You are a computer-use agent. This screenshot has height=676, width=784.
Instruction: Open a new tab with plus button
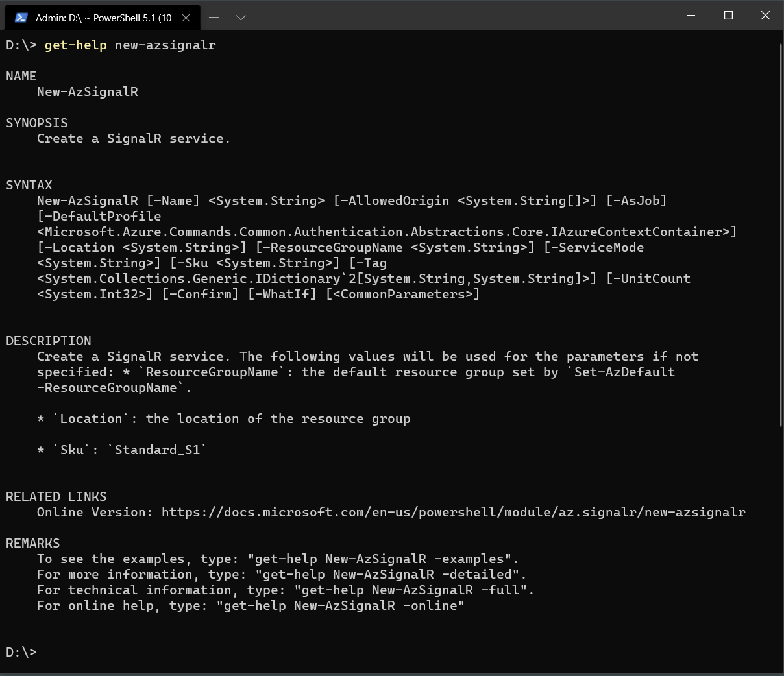click(x=214, y=18)
